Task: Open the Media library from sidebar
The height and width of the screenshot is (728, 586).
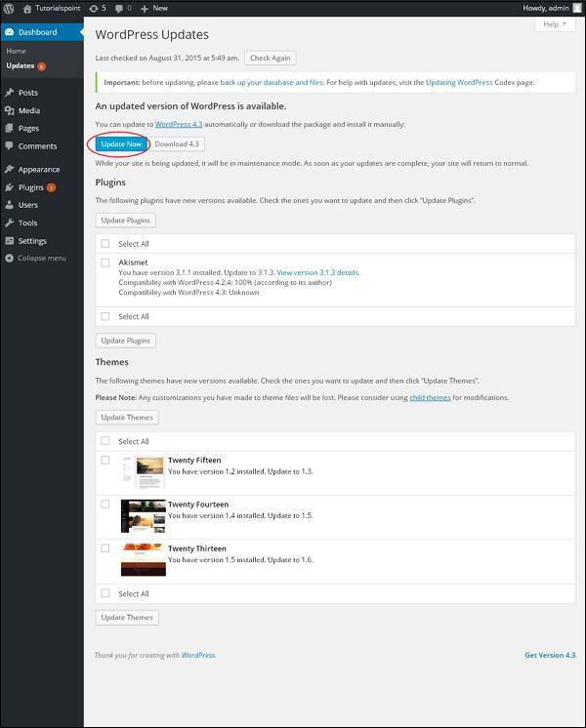Action: [28, 110]
